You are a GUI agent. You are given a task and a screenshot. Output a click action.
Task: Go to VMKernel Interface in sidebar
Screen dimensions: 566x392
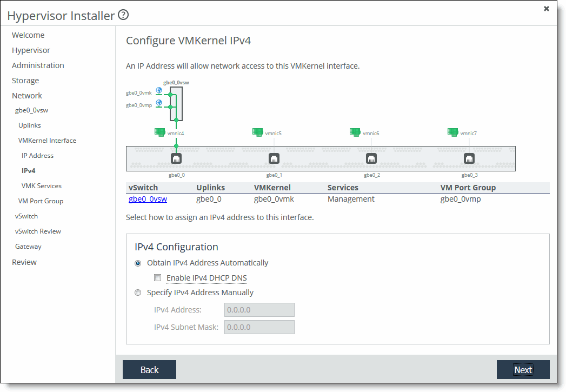pos(47,141)
